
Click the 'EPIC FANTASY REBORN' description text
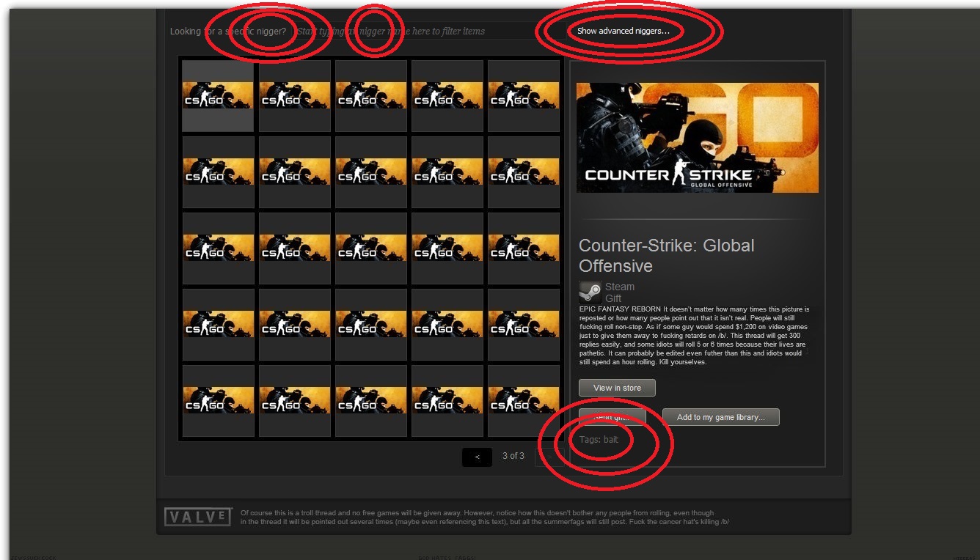pyautogui.click(x=694, y=336)
